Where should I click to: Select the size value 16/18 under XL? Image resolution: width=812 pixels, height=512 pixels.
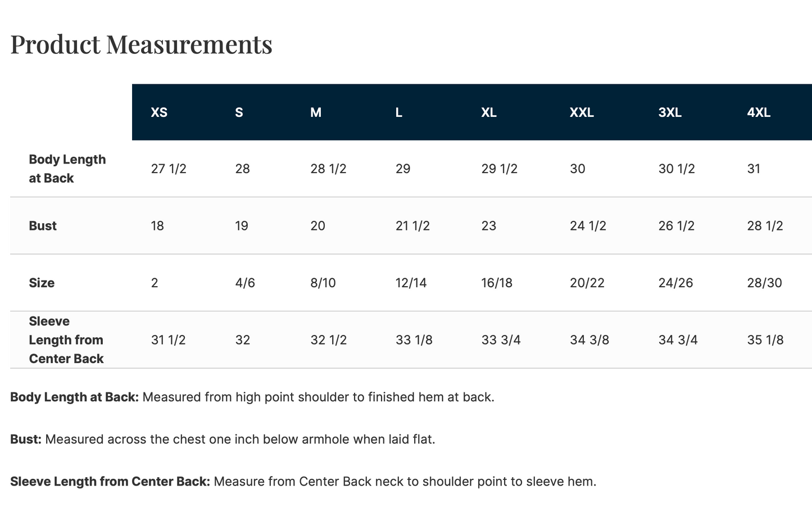click(497, 283)
